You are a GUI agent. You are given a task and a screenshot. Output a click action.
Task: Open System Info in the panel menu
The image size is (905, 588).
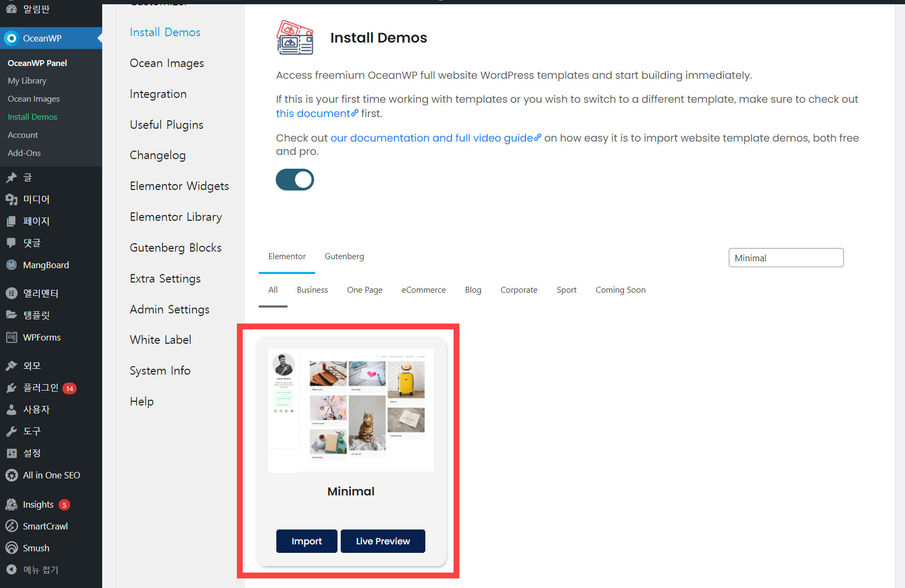click(x=160, y=371)
